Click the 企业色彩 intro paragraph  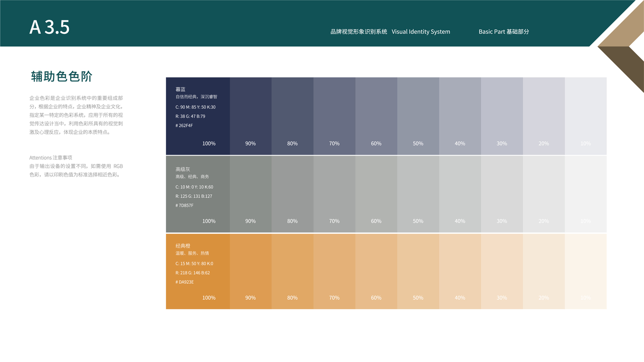click(76, 115)
